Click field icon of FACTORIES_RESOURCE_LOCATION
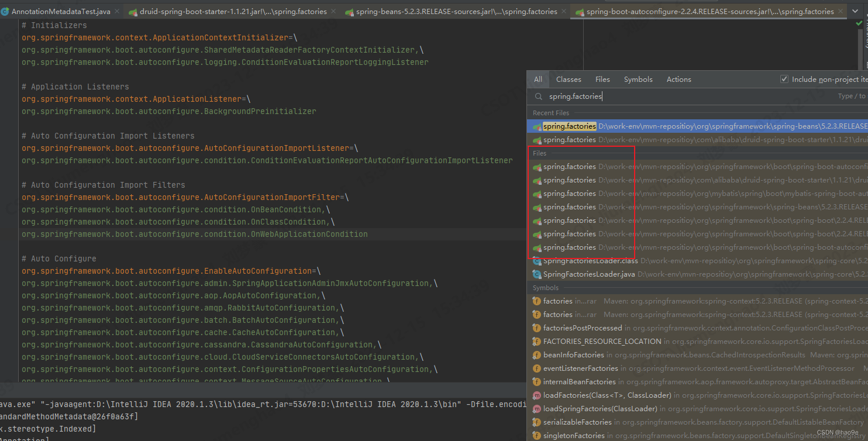This screenshot has width=868, height=441. coord(537,342)
